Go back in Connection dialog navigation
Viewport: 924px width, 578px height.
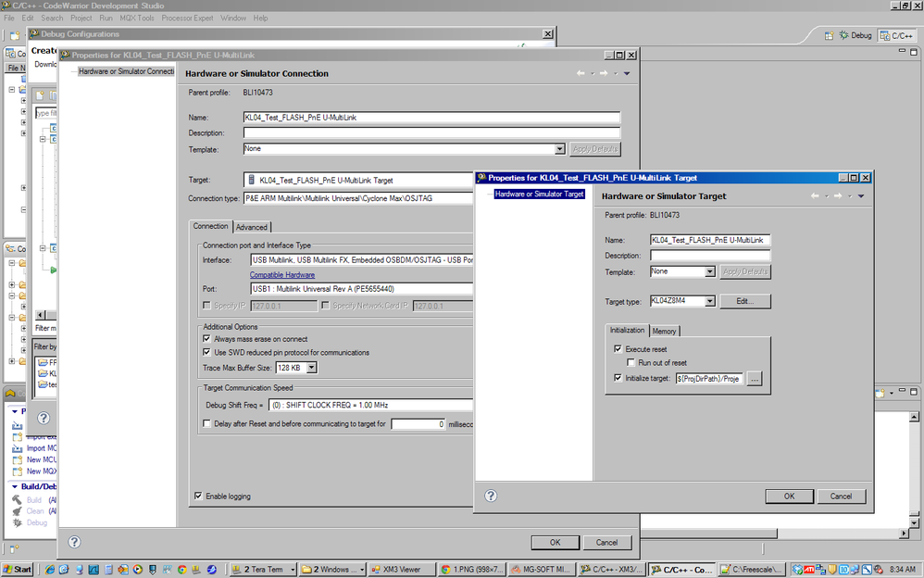581,73
